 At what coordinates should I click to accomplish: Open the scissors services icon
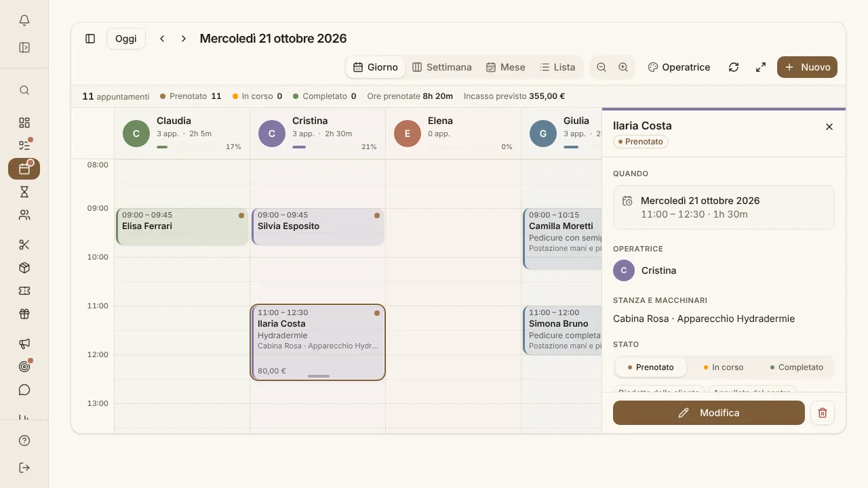click(x=24, y=245)
